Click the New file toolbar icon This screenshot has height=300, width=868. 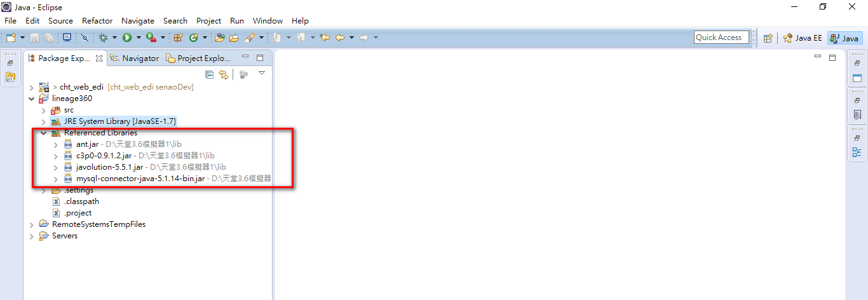[11, 37]
